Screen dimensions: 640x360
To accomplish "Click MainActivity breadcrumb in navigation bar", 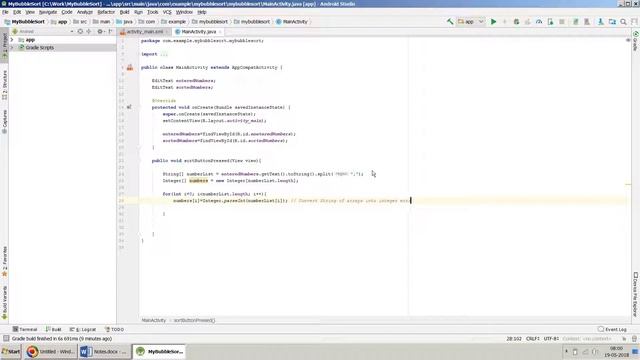I will [292, 22].
